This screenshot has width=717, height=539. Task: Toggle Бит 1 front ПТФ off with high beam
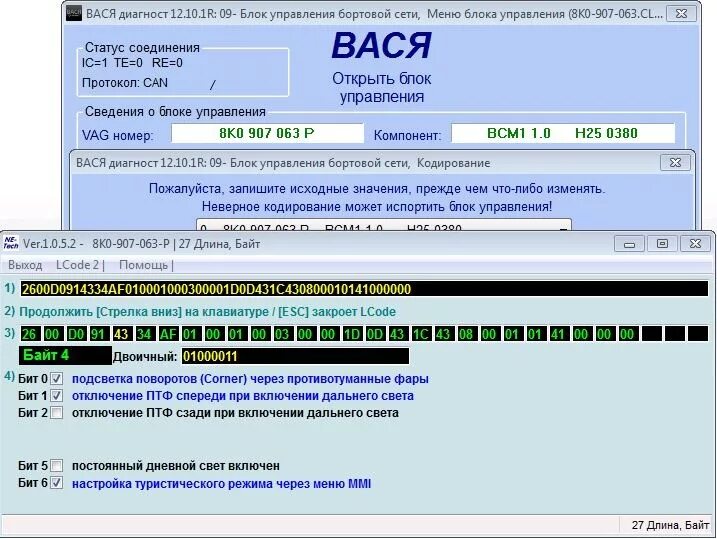pos(56,396)
